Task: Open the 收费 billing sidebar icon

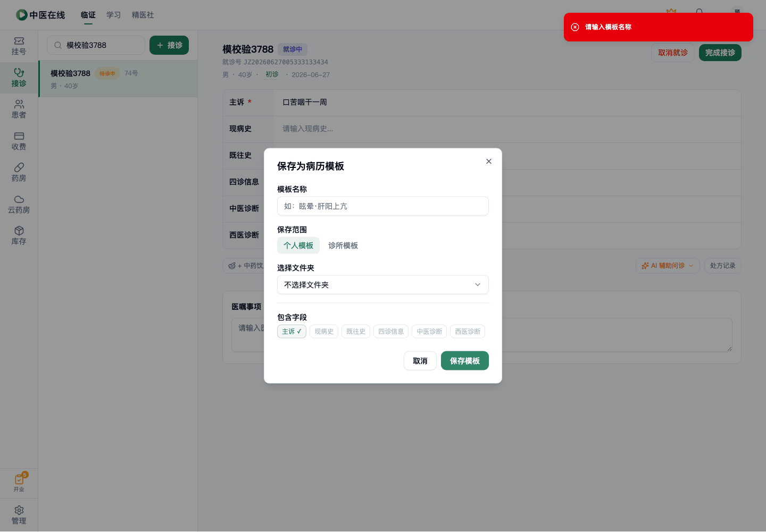Action: click(19, 136)
